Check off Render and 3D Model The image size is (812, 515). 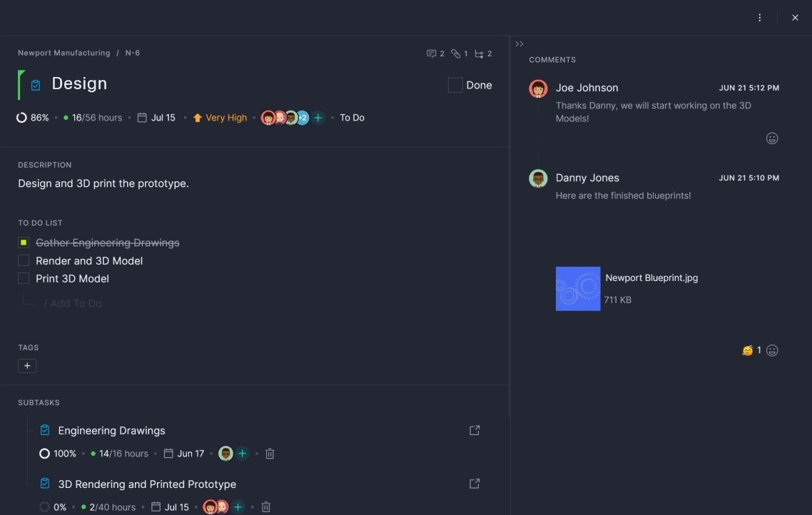coord(23,260)
